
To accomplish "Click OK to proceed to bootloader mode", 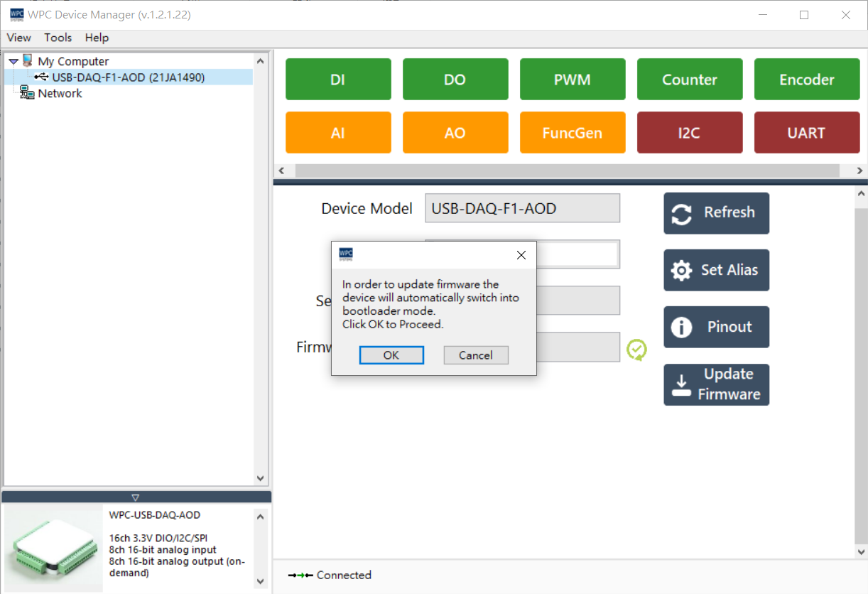I will (x=391, y=355).
